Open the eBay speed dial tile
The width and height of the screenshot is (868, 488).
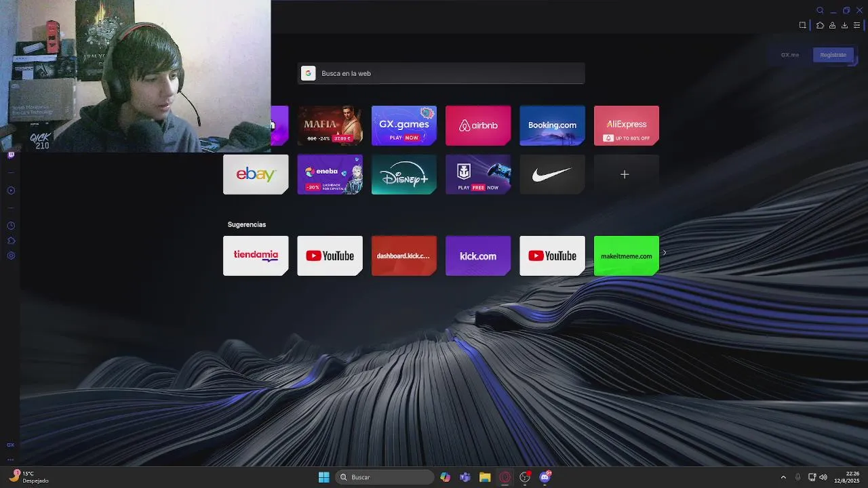click(256, 174)
